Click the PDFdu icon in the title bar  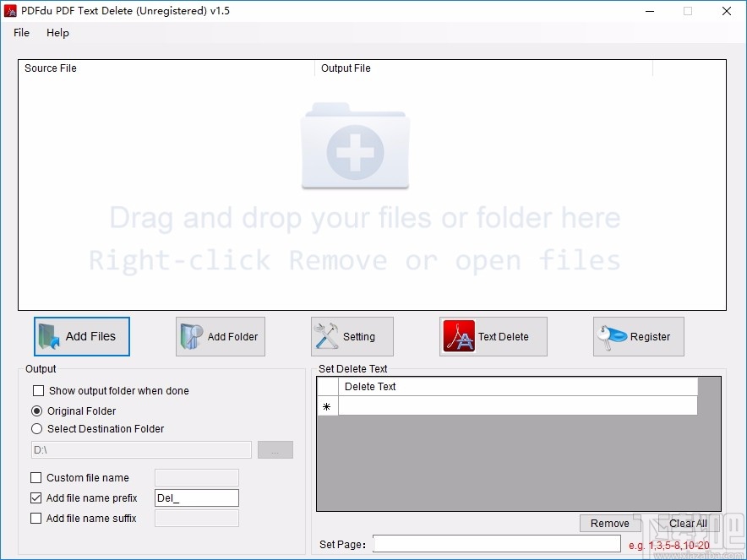pyautogui.click(x=9, y=11)
